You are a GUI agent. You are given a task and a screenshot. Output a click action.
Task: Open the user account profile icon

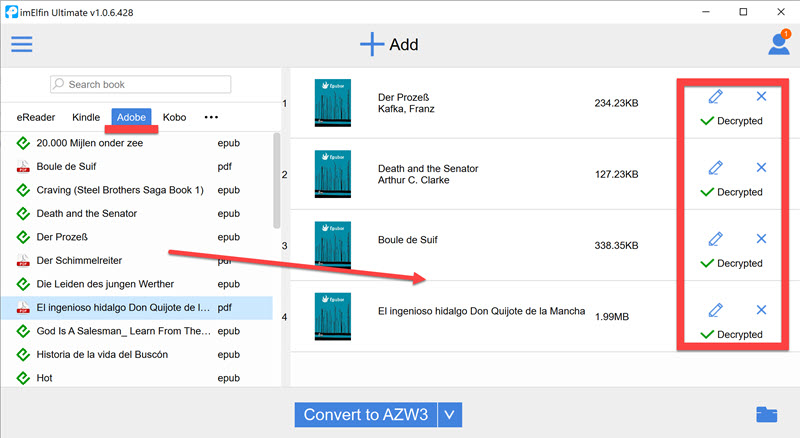point(779,43)
